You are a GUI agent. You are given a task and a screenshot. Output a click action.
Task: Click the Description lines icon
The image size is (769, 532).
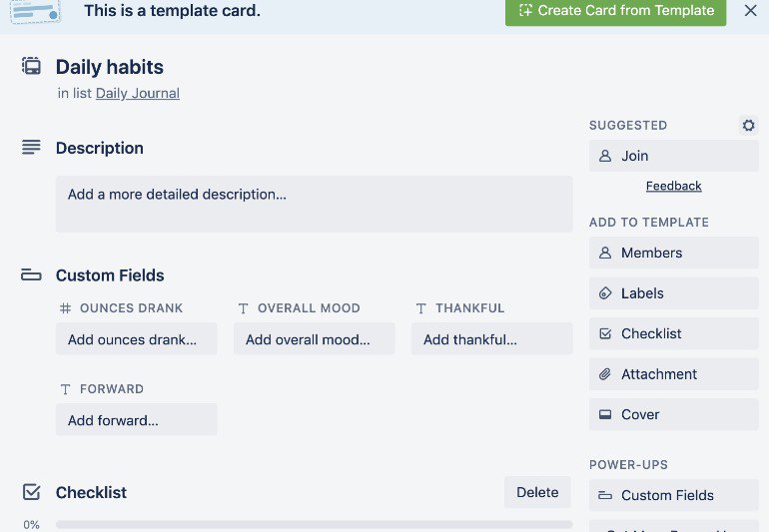[32, 148]
